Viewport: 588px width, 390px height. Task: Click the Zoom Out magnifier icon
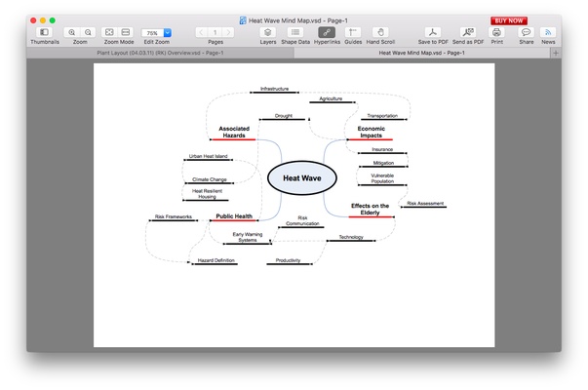coord(88,32)
